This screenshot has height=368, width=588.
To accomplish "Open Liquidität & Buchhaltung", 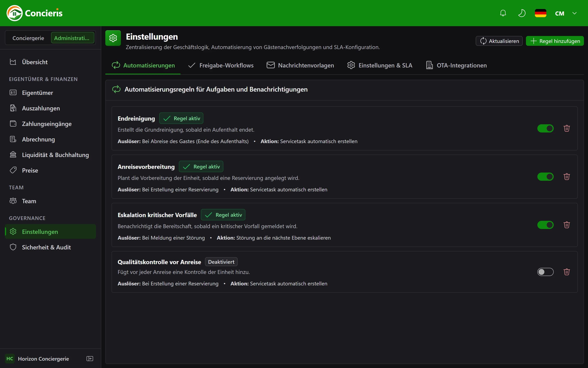I will click(50, 155).
